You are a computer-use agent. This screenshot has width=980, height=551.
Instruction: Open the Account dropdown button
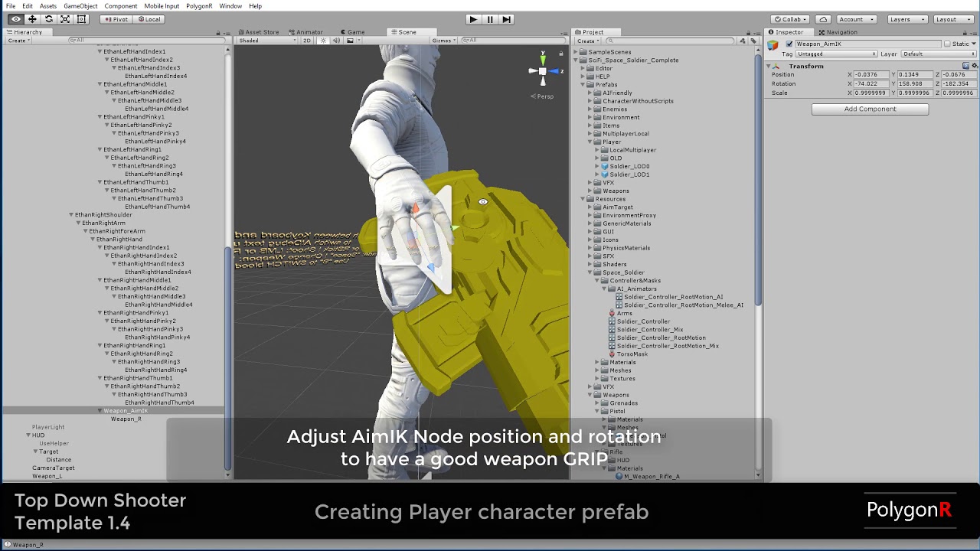click(855, 19)
